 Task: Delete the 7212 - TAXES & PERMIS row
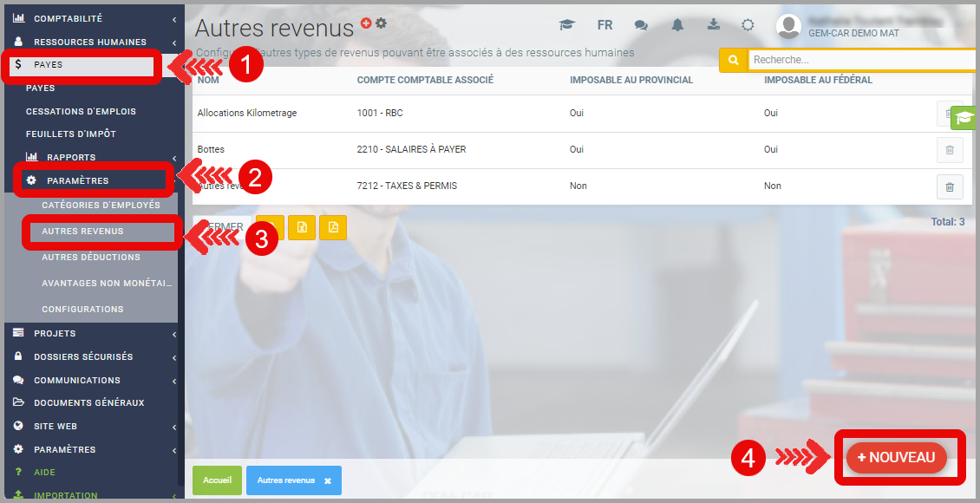coord(950,186)
